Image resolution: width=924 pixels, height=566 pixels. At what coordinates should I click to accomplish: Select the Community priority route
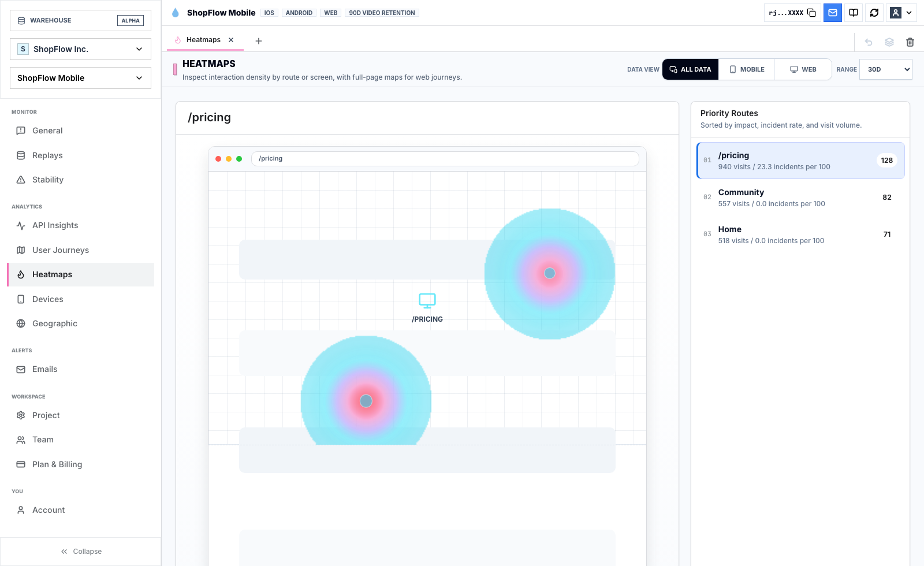click(800, 198)
